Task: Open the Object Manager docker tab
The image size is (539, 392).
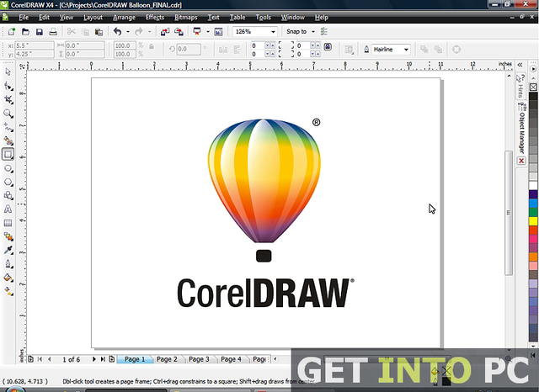Action: [522, 129]
